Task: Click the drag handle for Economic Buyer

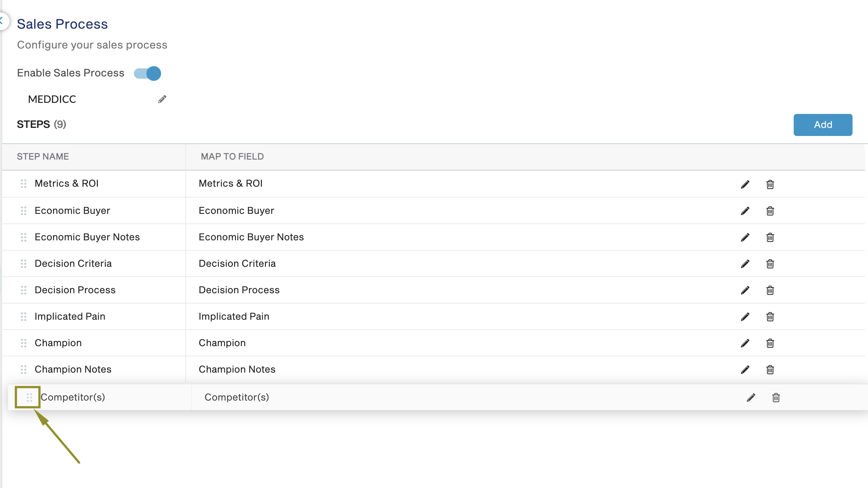Action: [24, 211]
